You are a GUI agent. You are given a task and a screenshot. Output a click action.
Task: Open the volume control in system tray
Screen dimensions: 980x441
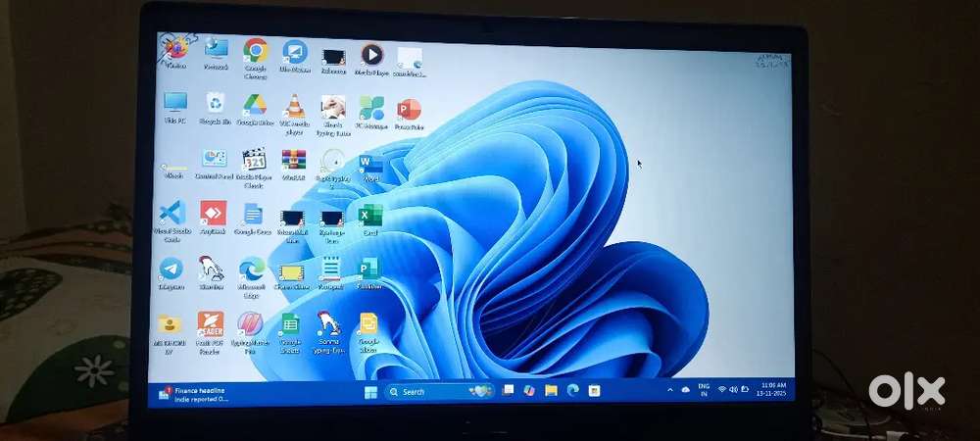(x=733, y=389)
